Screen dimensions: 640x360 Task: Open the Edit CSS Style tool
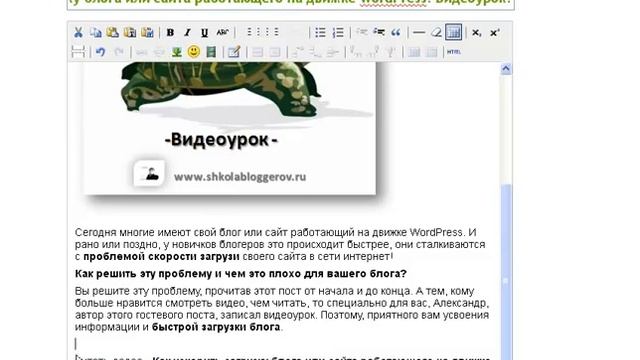coord(234,52)
